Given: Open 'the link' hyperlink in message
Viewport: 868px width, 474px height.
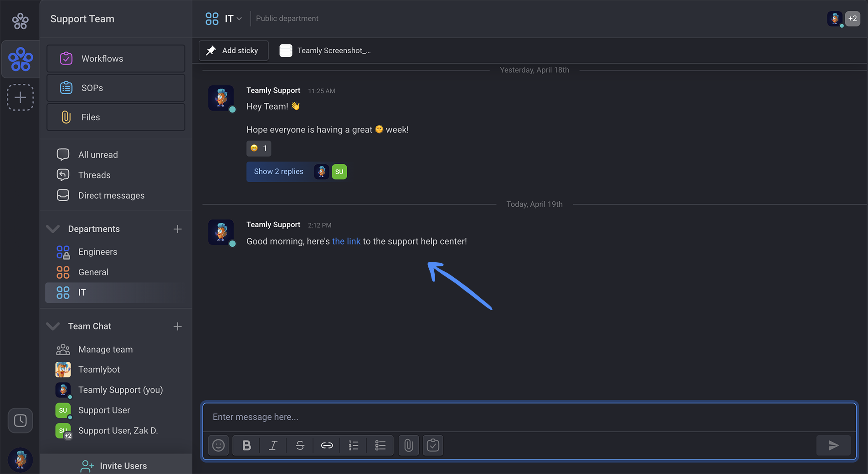Looking at the screenshot, I should click(346, 241).
